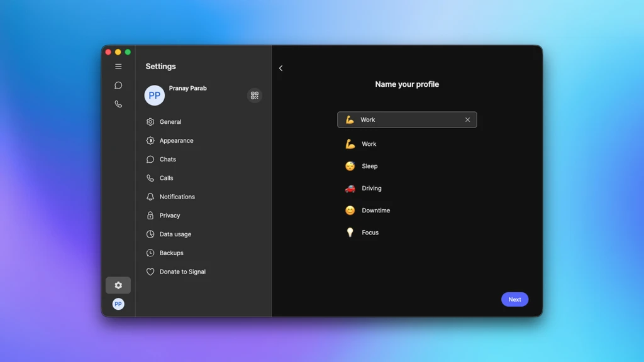Open Privacy settings
Screen dimensions: 644x362
click(x=204, y=216)
